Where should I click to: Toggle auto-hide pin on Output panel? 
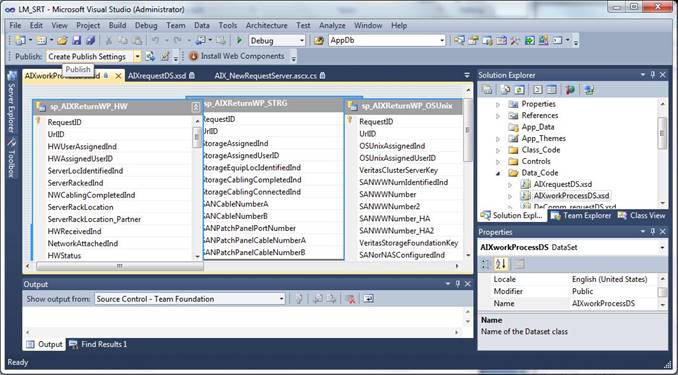[x=458, y=284]
